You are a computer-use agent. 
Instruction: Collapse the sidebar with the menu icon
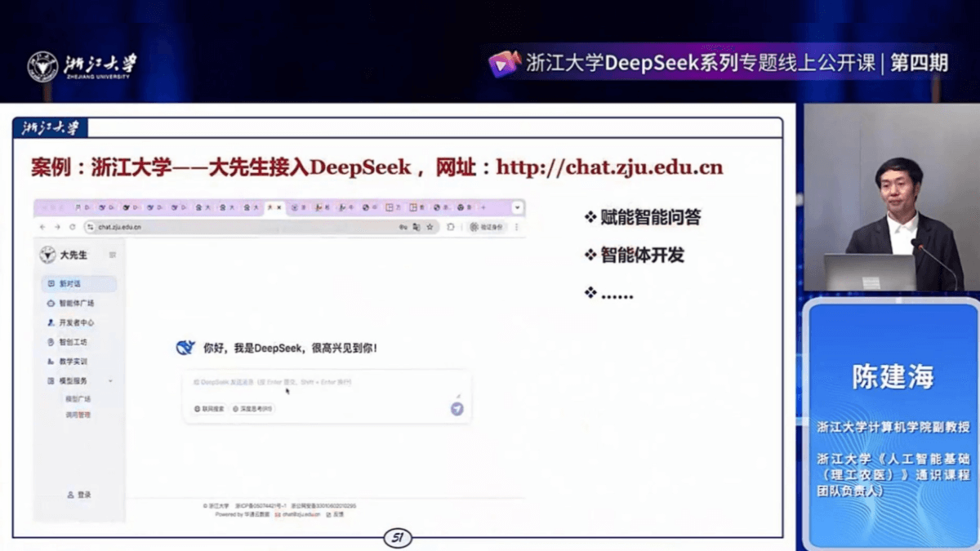pos(113,256)
